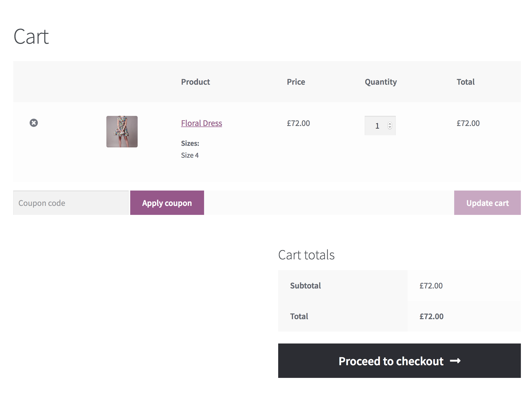Open the Floral Dress product link

coord(201,123)
